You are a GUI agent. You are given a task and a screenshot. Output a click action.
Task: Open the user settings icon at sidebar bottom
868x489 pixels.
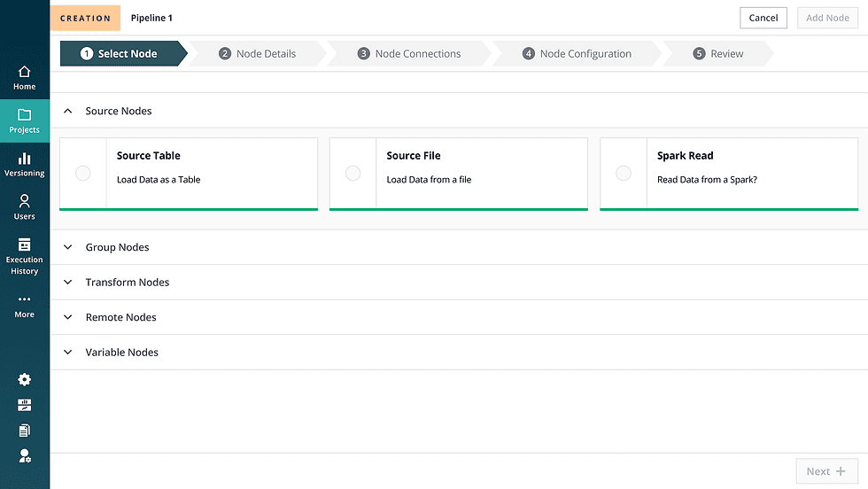click(x=25, y=455)
